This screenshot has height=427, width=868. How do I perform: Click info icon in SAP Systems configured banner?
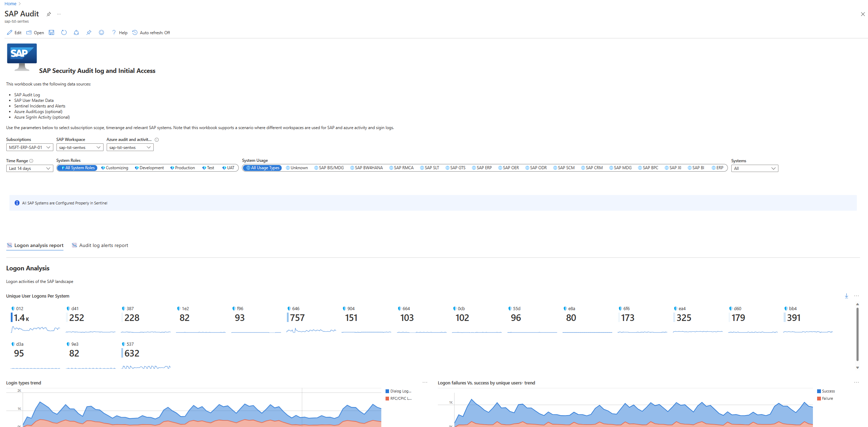tap(17, 203)
